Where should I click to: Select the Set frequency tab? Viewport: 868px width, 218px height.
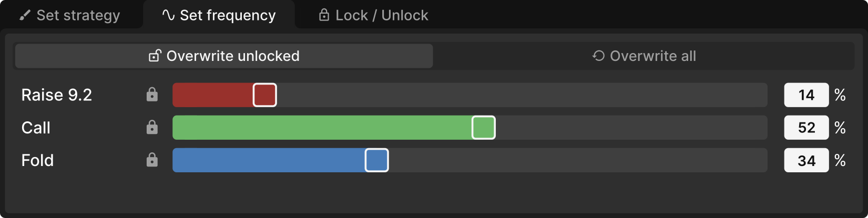point(219,15)
